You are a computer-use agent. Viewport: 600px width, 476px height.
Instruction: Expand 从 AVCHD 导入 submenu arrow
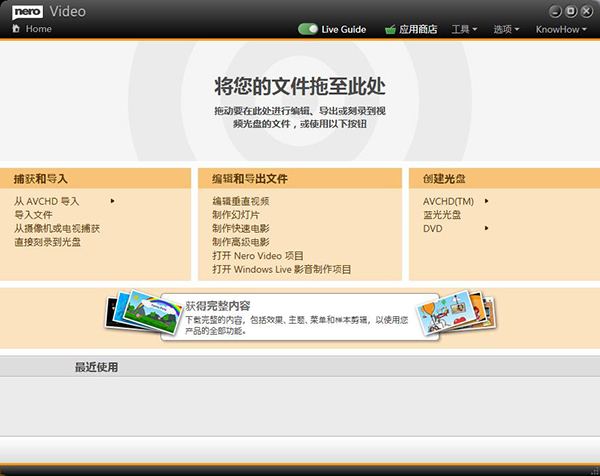tap(112, 201)
